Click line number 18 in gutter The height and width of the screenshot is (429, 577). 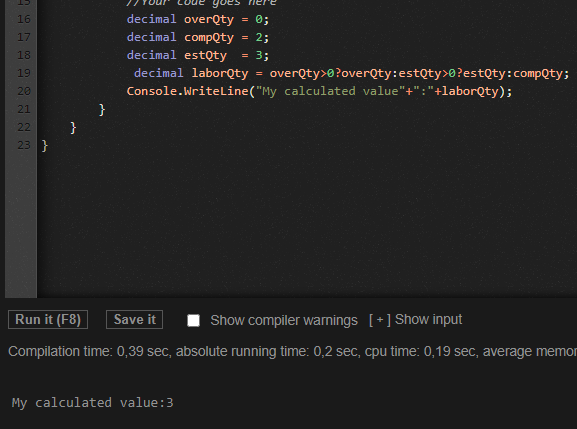point(24,55)
